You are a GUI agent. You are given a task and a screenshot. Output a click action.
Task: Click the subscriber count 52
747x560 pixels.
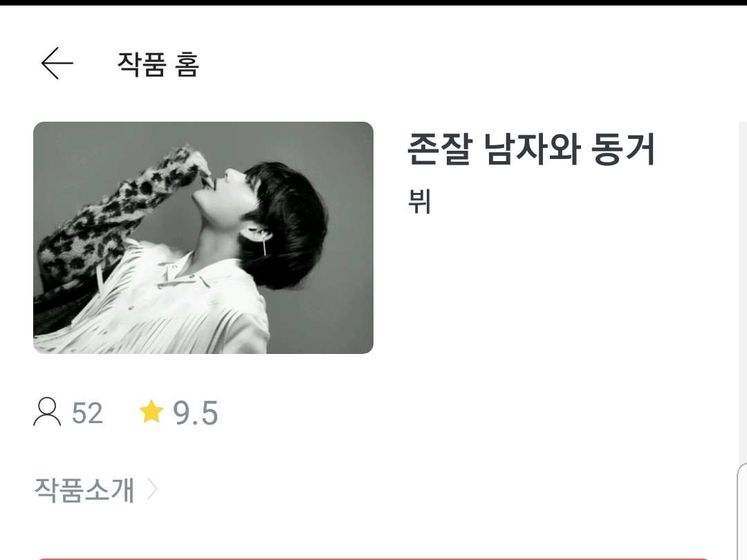(87, 413)
